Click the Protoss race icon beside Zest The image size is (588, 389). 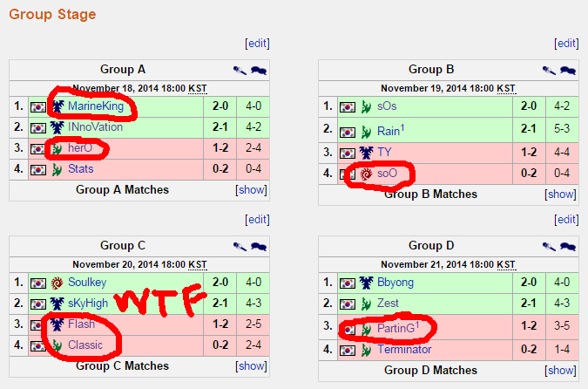click(x=367, y=304)
